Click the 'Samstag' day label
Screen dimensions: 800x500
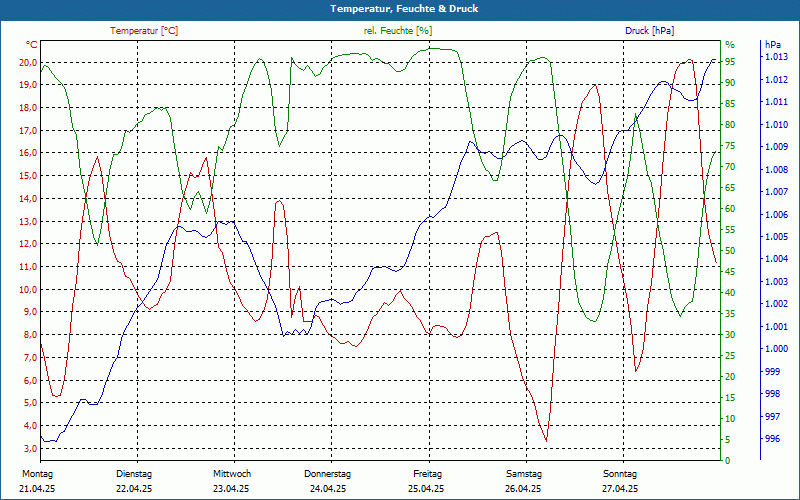click(x=523, y=474)
